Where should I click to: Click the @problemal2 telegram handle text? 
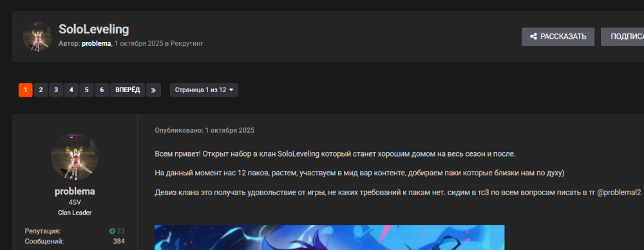(619, 193)
